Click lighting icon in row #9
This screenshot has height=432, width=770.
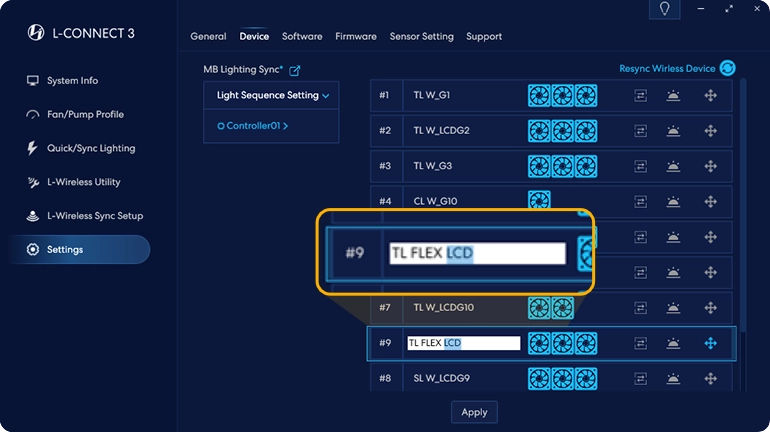(x=673, y=343)
